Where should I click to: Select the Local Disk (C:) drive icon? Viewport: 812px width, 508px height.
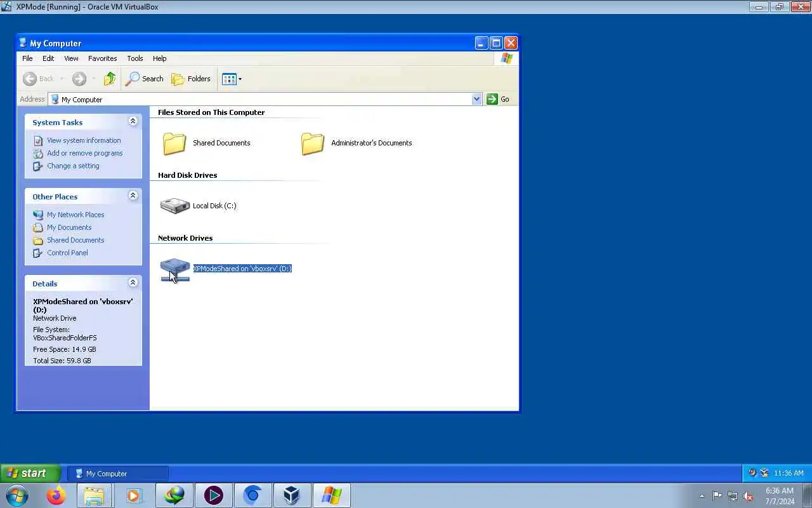point(174,206)
